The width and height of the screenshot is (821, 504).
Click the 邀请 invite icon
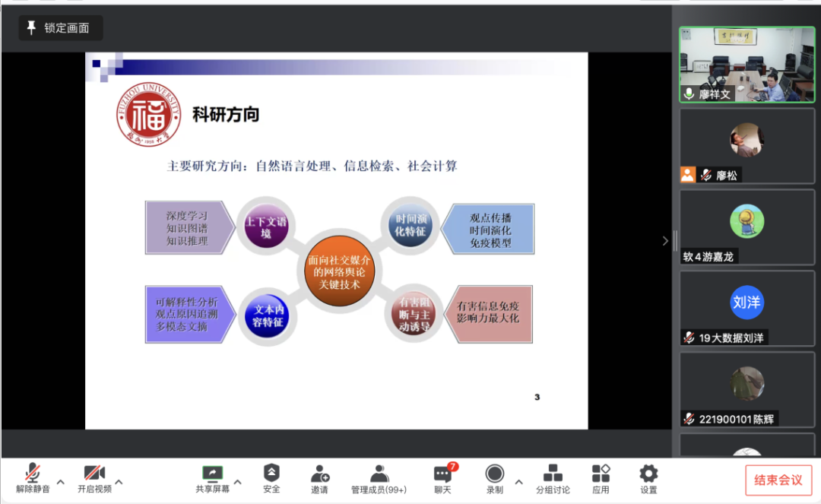pos(320,479)
